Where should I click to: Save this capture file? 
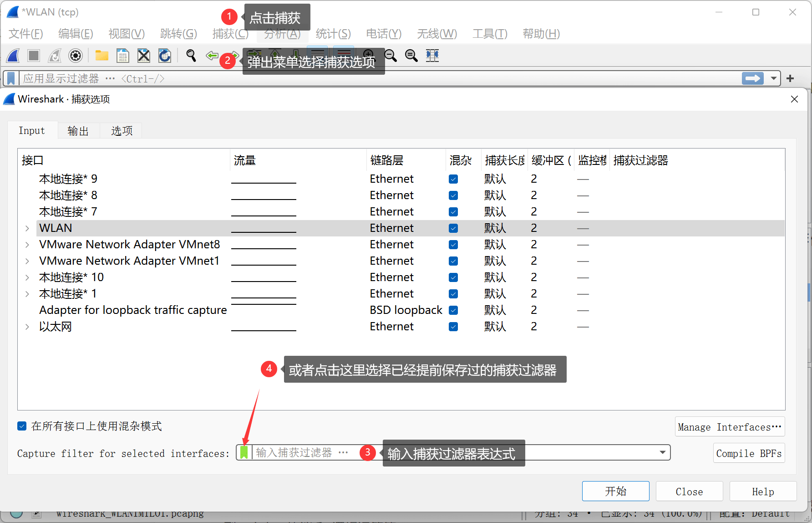(x=123, y=56)
